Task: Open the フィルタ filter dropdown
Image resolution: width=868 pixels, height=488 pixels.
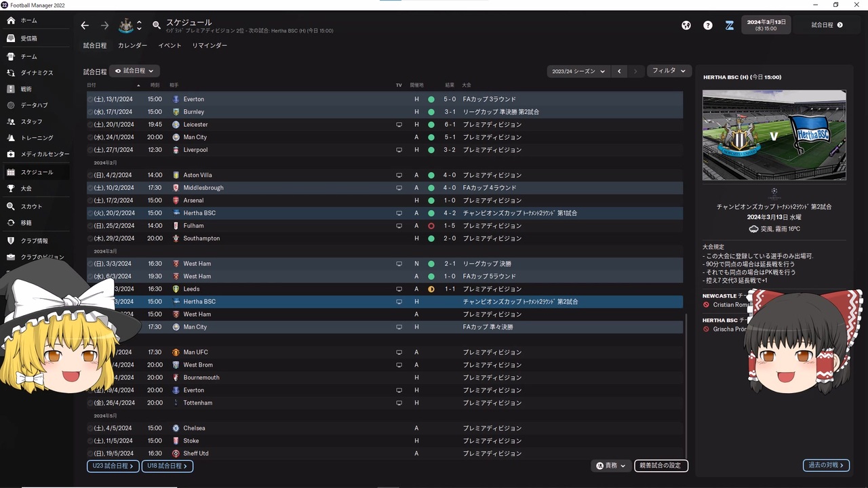Action: [669, 70]
